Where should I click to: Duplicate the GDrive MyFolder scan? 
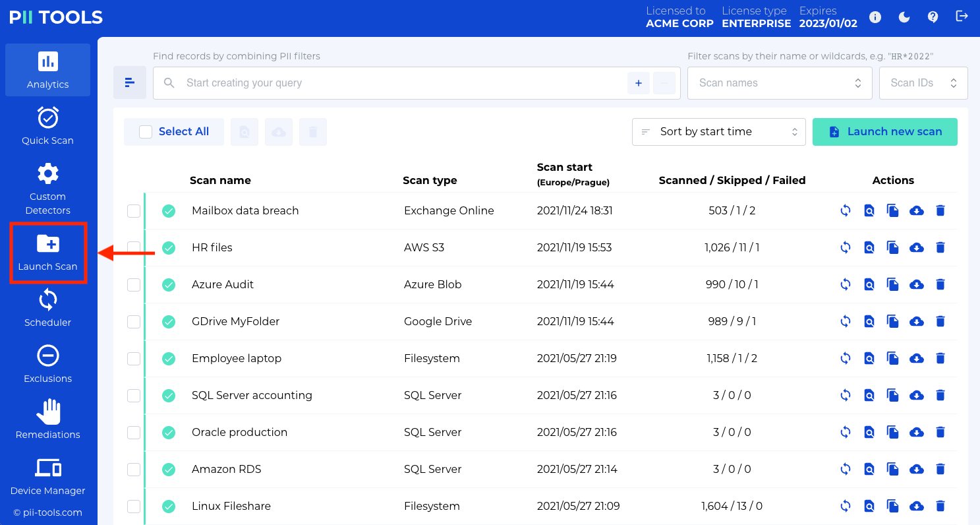coord(893,321)
